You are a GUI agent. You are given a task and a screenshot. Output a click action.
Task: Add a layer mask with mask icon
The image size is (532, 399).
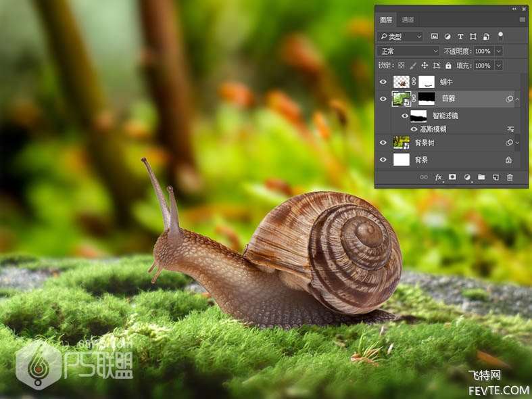452,177
